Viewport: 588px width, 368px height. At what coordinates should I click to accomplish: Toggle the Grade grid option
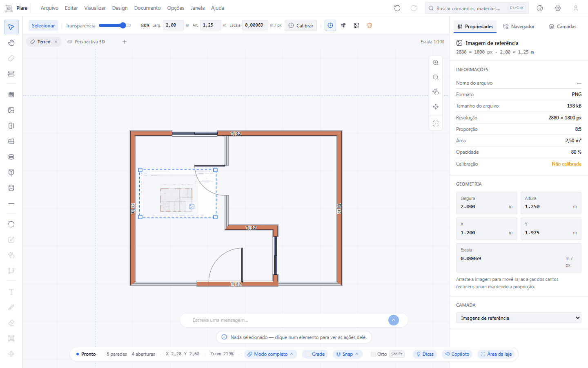click(x=315, y=354)
